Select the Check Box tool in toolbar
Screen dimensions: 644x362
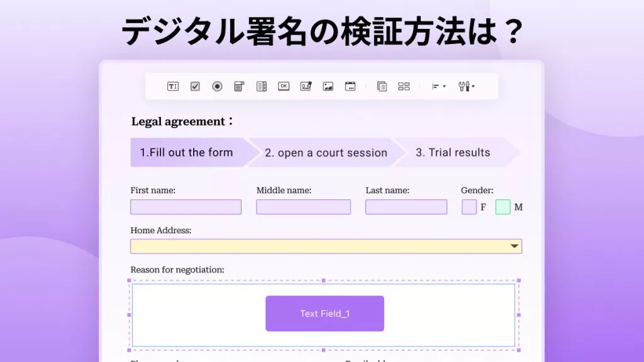[195, 87]
